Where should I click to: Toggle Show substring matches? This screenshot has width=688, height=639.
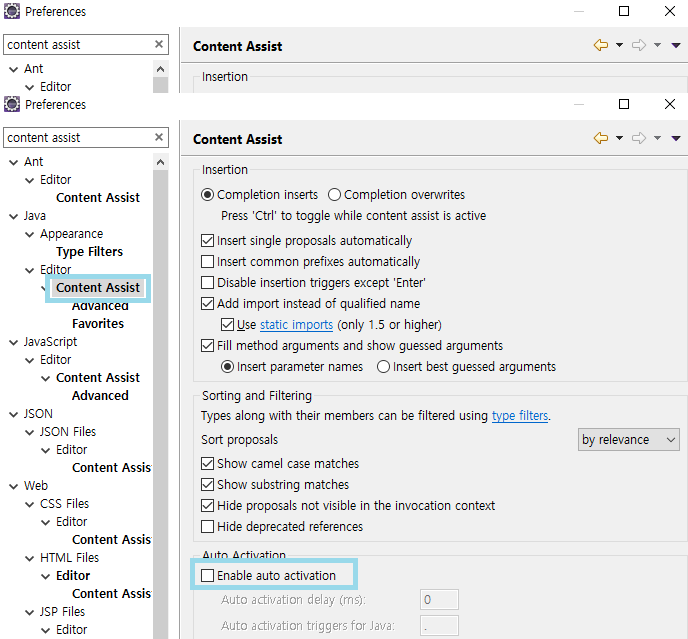coord(207,485)
